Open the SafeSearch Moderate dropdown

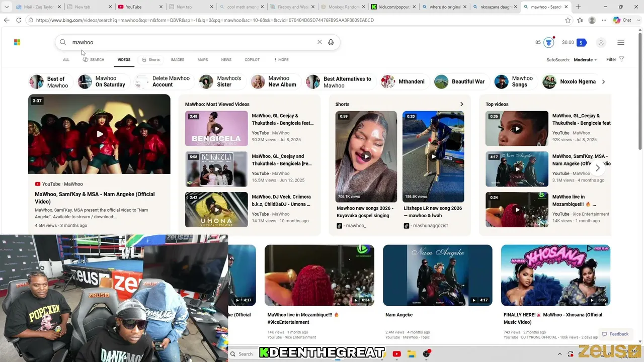(x=585, y=60)
